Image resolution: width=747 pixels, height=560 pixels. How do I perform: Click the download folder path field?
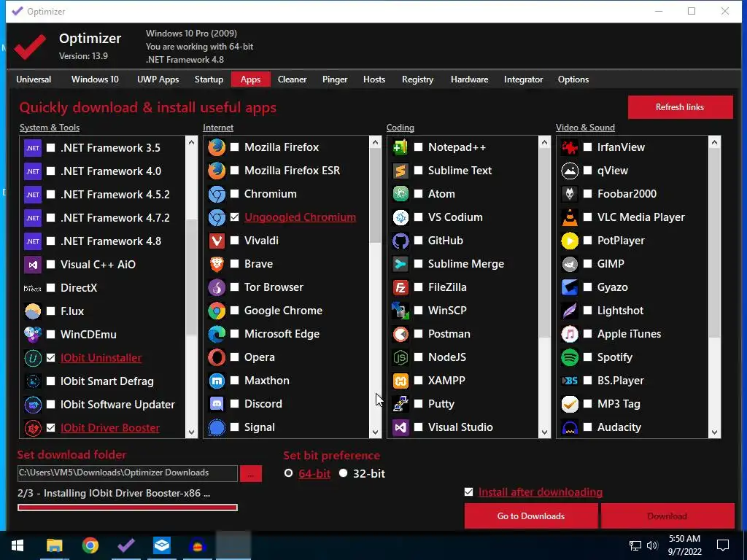click(x=127, y=472)
